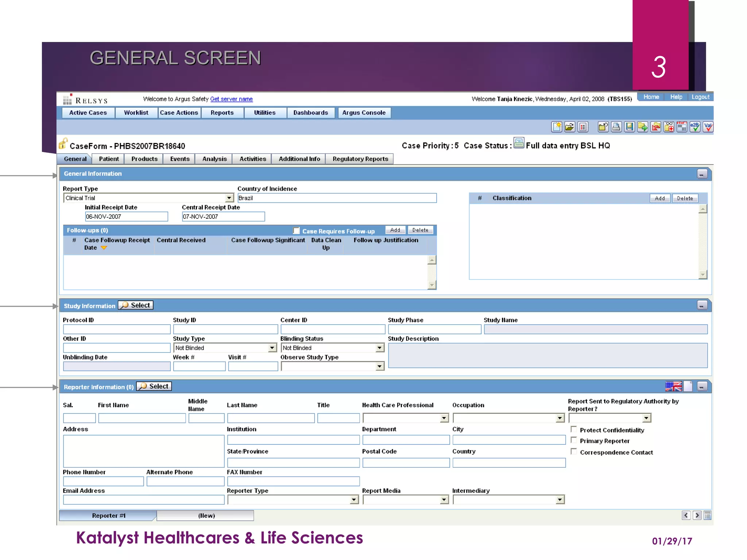
Task: Click Select next to Study Information
Action: coord(136,305)
